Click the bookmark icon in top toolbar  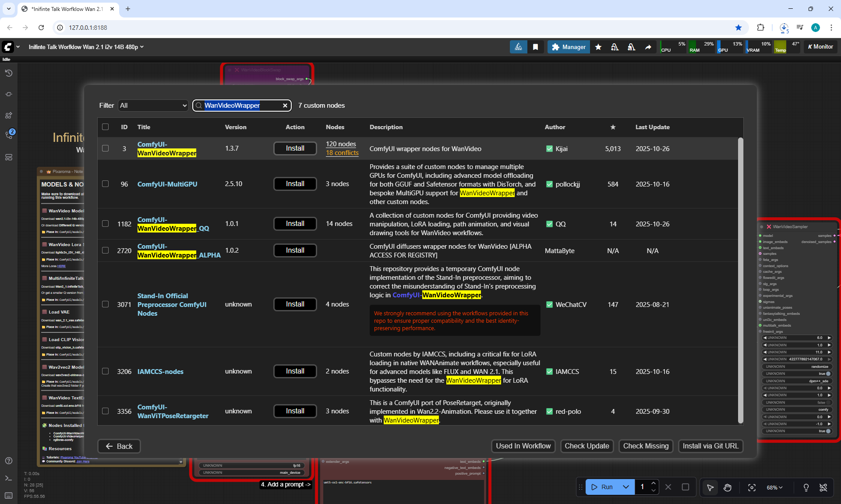(x=535, y=47)
